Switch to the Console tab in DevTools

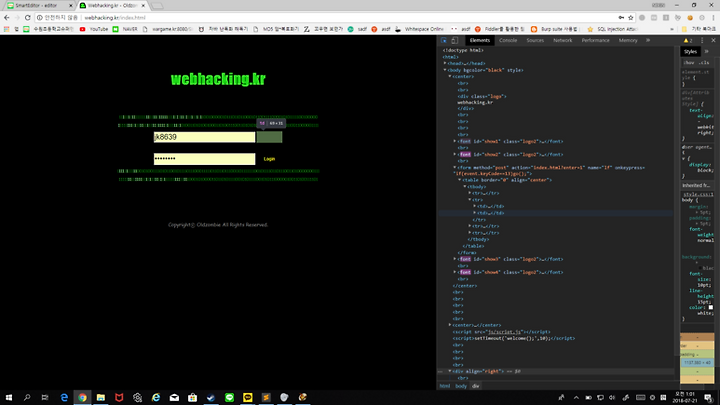[x=508, y=40]
